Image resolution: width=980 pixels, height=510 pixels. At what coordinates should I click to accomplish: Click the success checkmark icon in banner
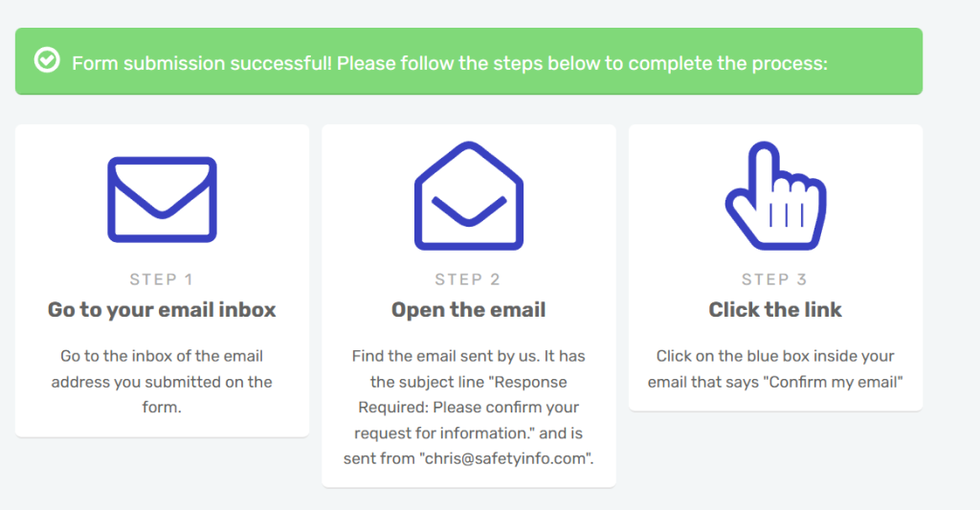tap(46, 61)
